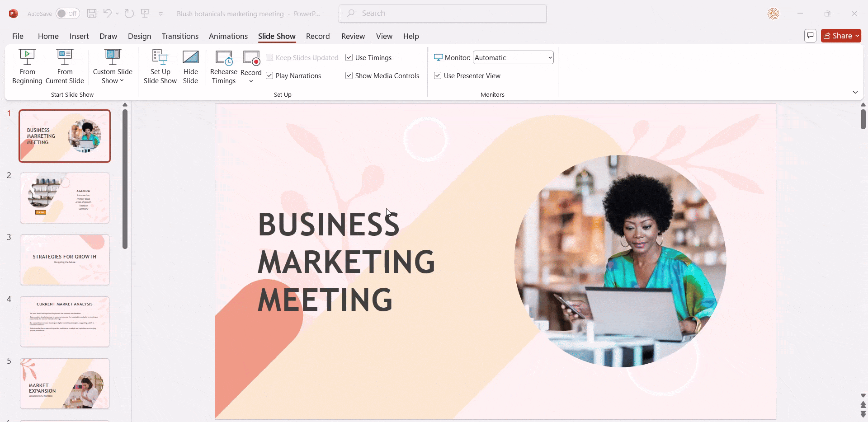
Task: Start slideshow From Beginning
Action: pos(27,66)
